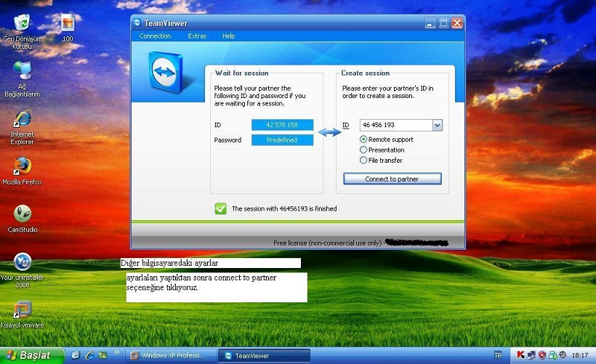This screenshot has width=596, height=364.
Task: Click the session with 46456193 is finished text
Action: coord(284,209)
